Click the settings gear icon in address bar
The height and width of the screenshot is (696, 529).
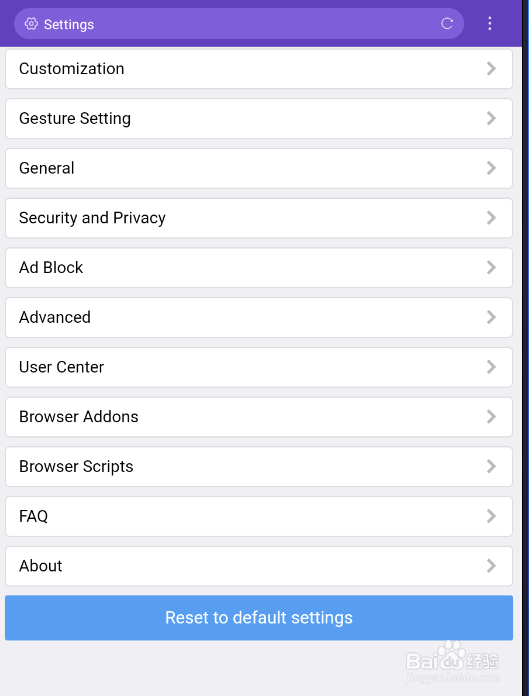[31, 24]
